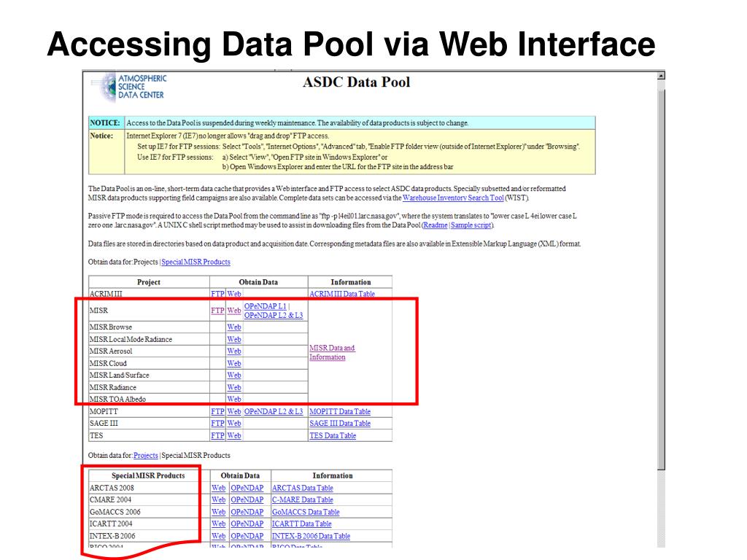747x560 pixels.
Task: Open the INTEX-B 2006 Data Table
Action: tap(311, 536)
